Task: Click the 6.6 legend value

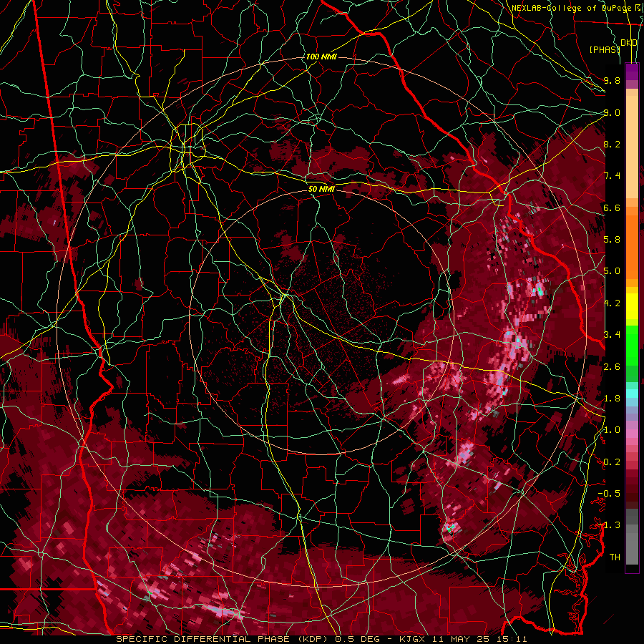Action: click(x=612, y=208)
